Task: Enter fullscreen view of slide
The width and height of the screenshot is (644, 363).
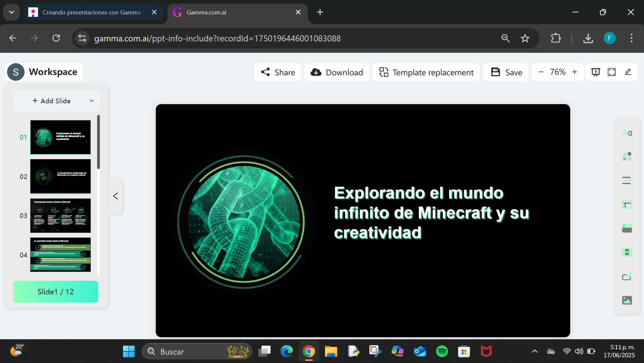Action: tap(612, 72)
